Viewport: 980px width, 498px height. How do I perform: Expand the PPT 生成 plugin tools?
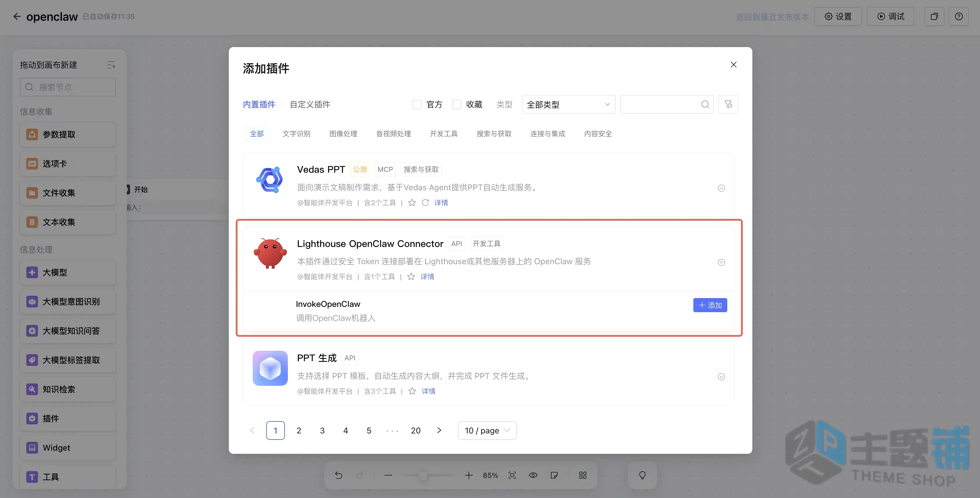[x=721, y=377]
